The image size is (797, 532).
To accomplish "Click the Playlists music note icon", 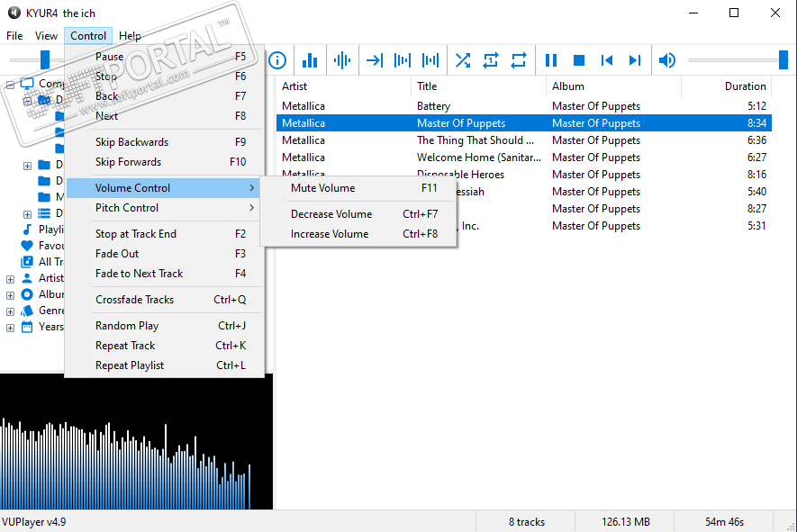I will pyautogui.click(x=27, y=230).
